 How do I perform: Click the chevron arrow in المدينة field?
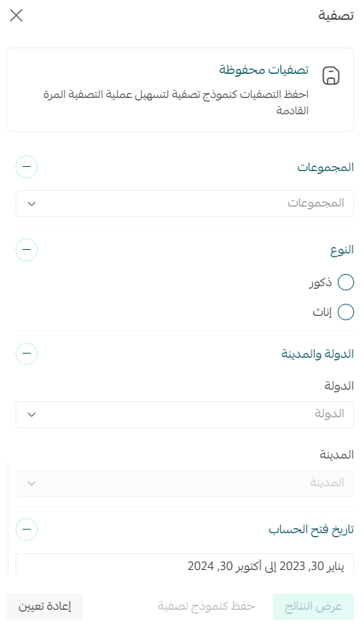point(32,483)
